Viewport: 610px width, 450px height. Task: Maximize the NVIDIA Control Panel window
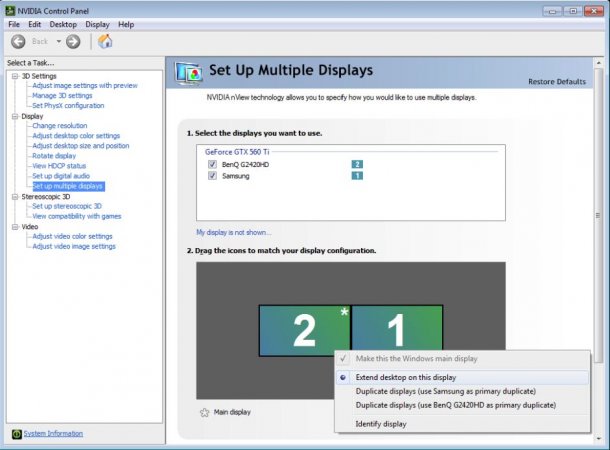click(573, 11)
